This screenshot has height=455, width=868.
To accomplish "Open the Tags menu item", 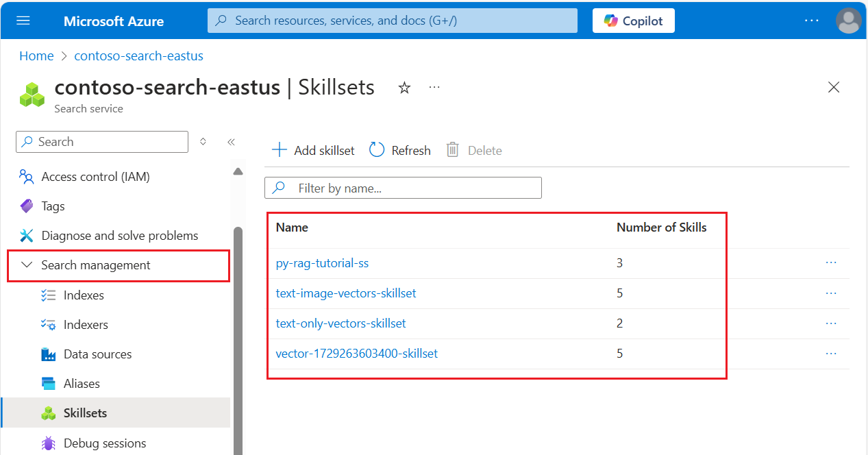I will pyautogui.click(x=53, y=206).
